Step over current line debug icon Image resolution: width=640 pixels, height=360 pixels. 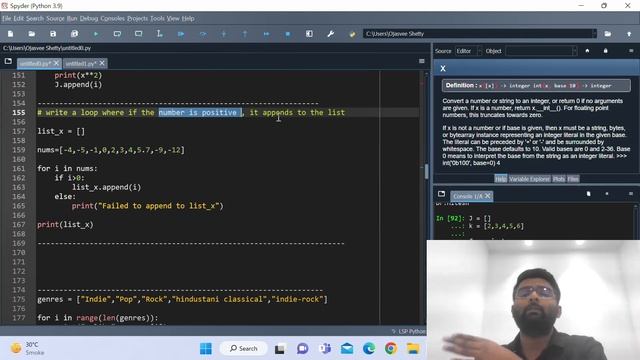tap(203, 34)
